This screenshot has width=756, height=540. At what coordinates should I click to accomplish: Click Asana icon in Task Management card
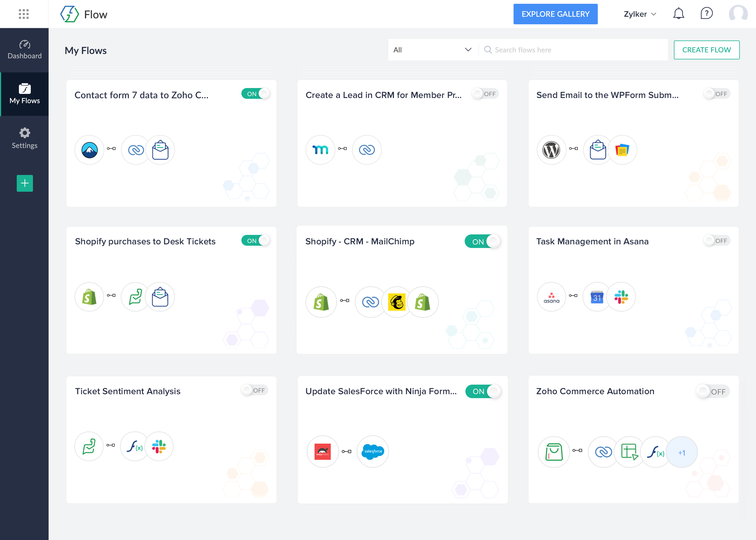tap(551, 297)
